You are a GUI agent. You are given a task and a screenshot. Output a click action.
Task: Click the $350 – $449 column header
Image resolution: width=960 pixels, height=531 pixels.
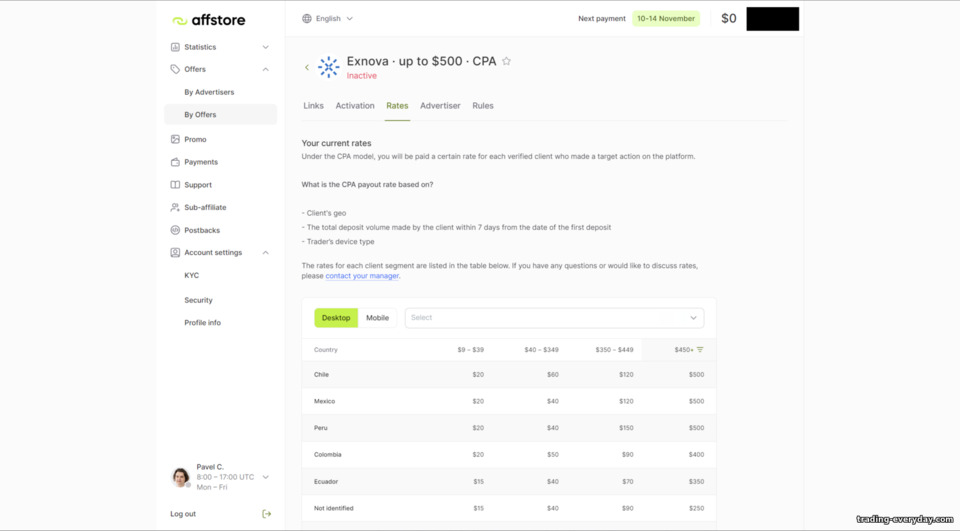[614, 350]
